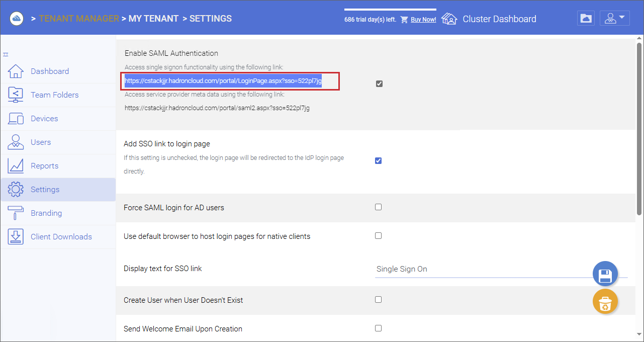Click the trial days remaining progress bar

point(390,10)
